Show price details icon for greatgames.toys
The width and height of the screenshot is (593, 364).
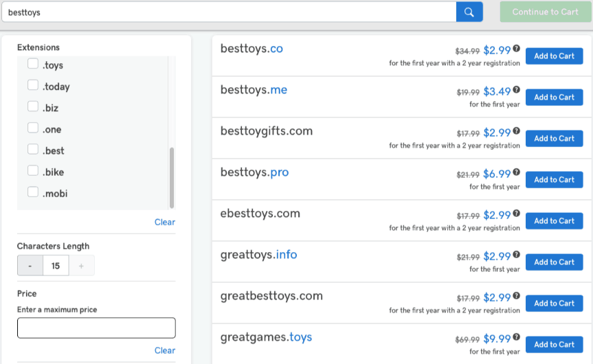(x=517, y=337)
